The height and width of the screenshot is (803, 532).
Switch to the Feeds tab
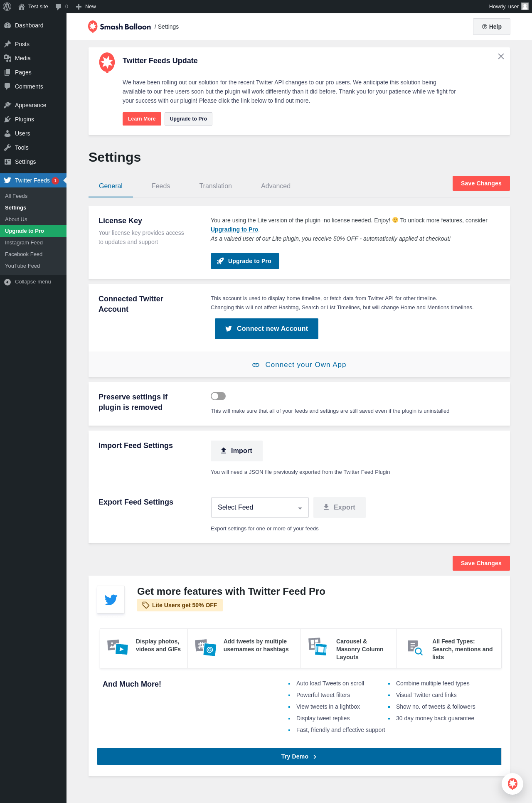tap(161, 186)
